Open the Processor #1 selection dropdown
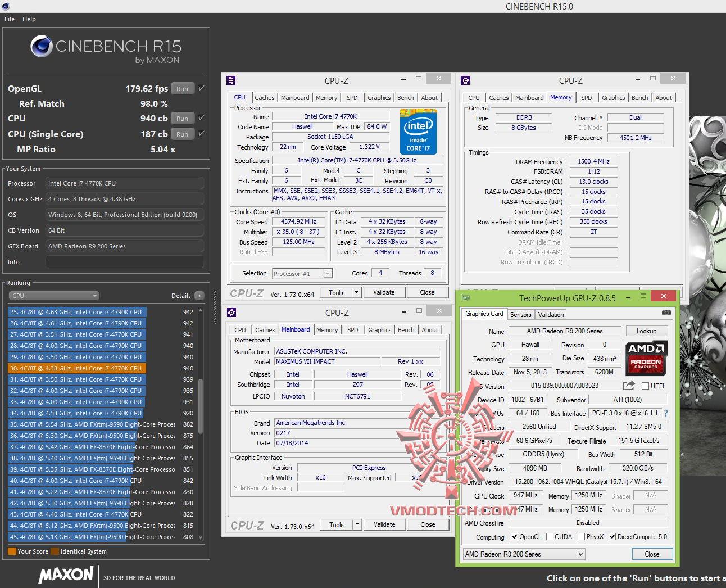 (x=302, y=274)
